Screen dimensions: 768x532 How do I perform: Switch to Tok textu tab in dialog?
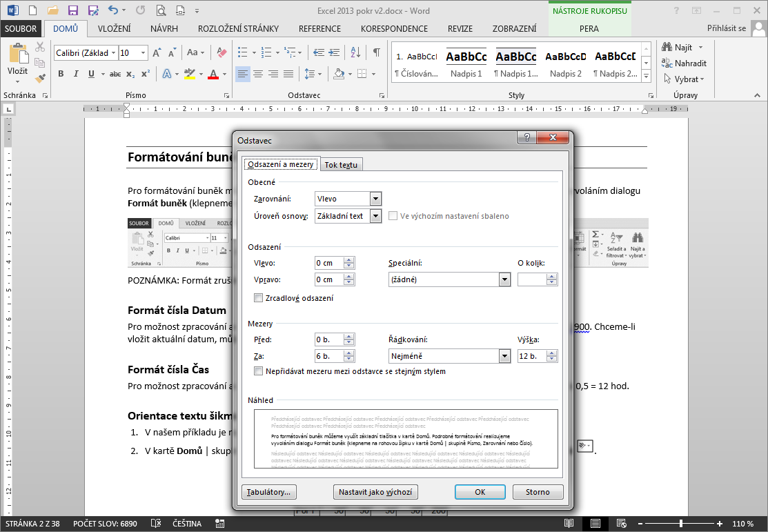pos(341,165)
